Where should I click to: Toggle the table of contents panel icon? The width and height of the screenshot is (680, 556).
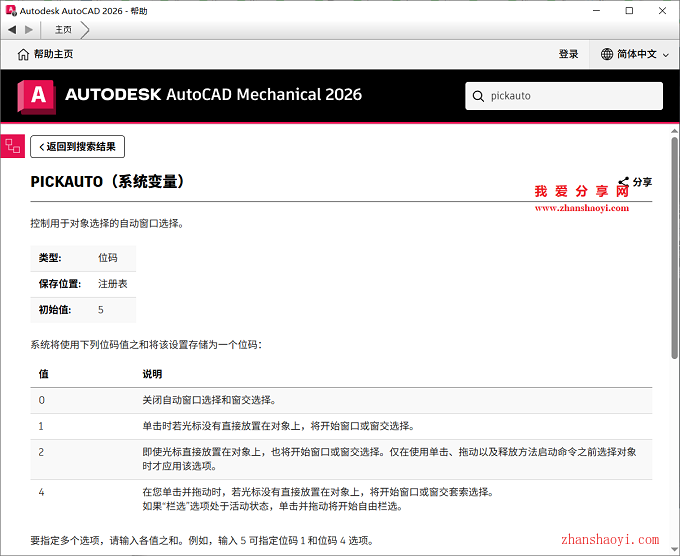13,146
